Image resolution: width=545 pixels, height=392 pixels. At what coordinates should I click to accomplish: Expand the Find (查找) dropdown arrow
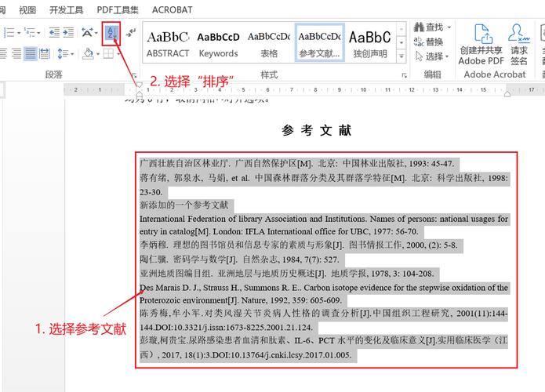tap(449, 27)
